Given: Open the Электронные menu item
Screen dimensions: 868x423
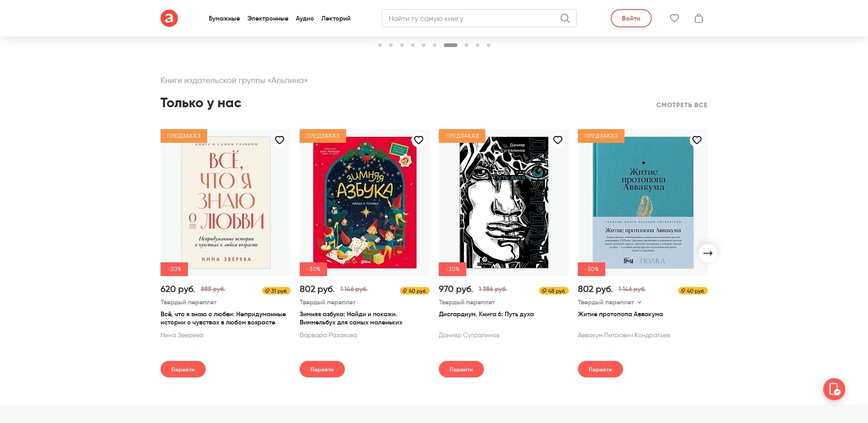Looking at the screenshot, I should tap(268, 19).
